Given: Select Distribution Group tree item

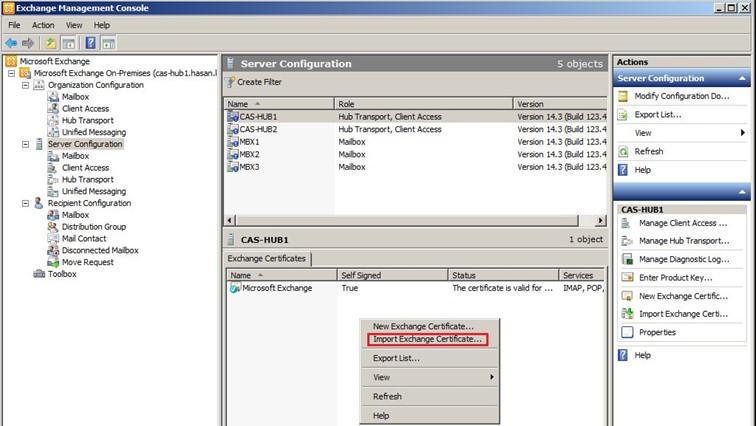Looking at the screenshot, I should (94, 226).
